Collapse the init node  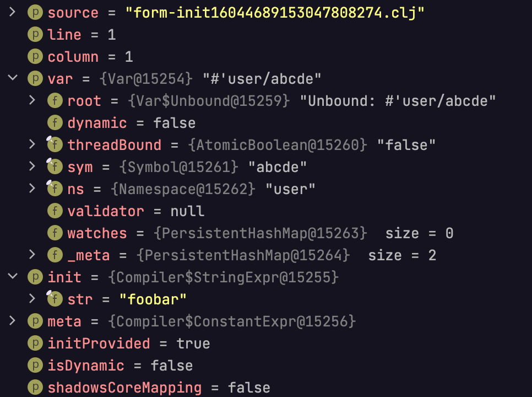(13, 276)
